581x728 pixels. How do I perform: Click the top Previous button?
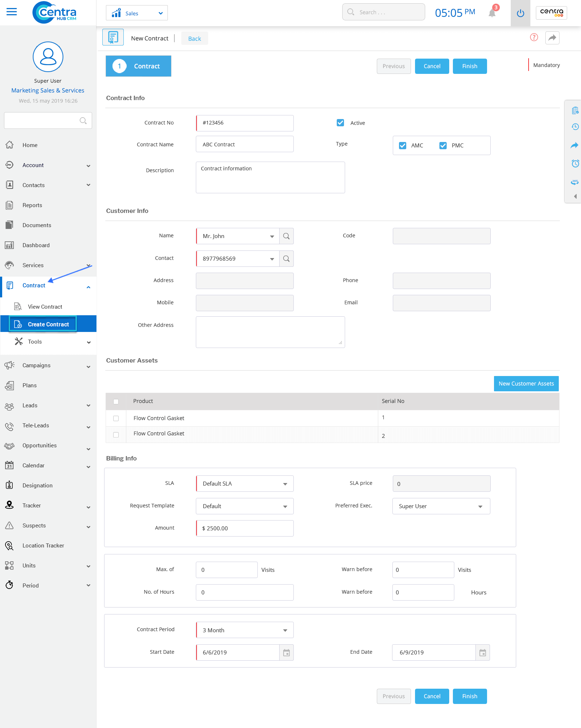point(394,66)
